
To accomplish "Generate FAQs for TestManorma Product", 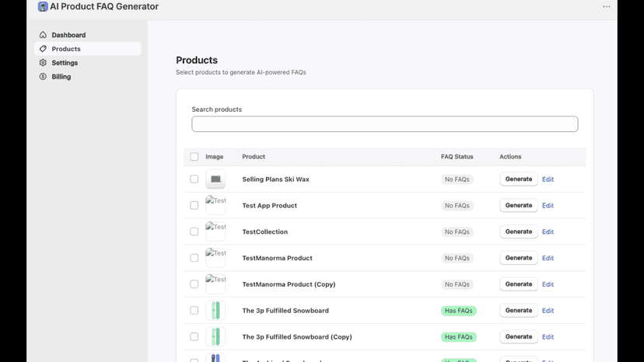I will [519, 258].
